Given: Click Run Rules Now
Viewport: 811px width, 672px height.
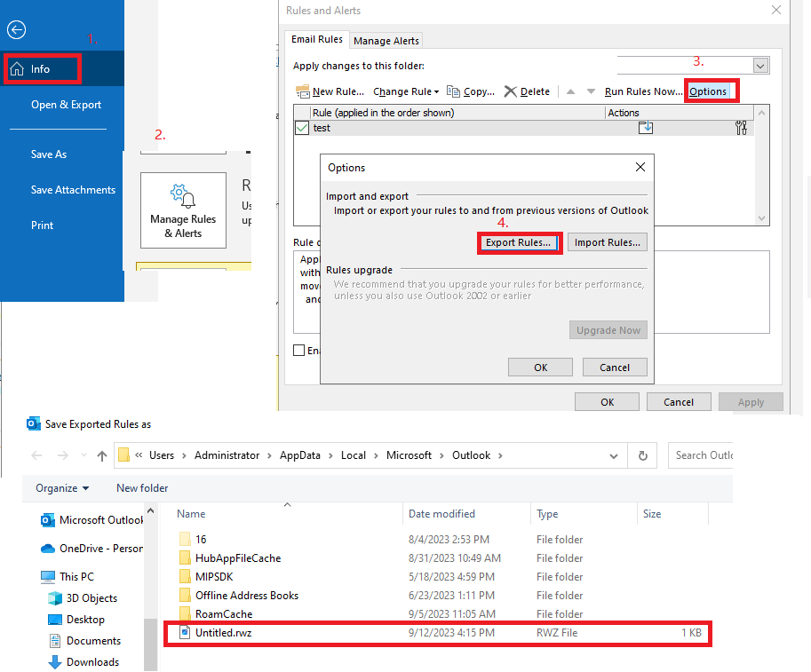Looking at the screenshot, I should (643, 91).
